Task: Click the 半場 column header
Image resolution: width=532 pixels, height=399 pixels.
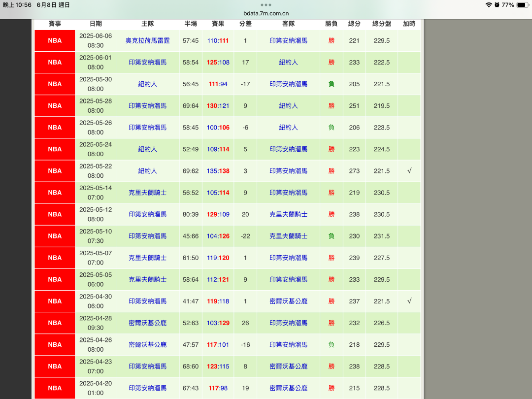Action: click(x=191, y=24)
